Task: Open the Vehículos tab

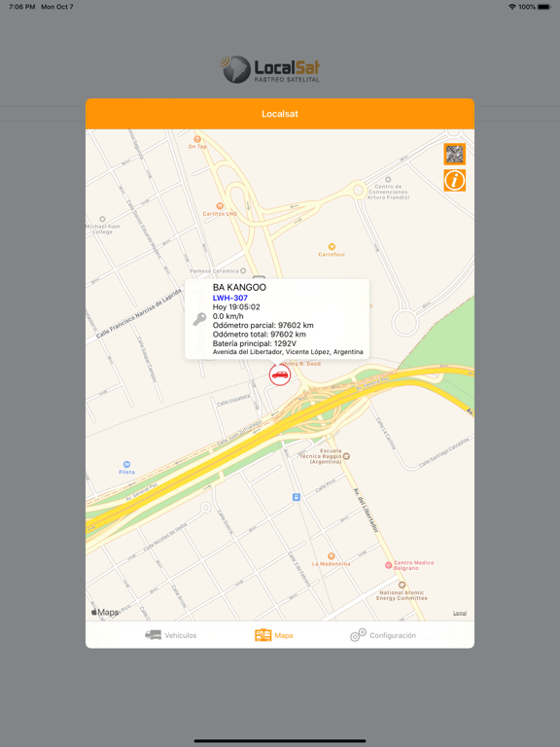Action: 170,635
